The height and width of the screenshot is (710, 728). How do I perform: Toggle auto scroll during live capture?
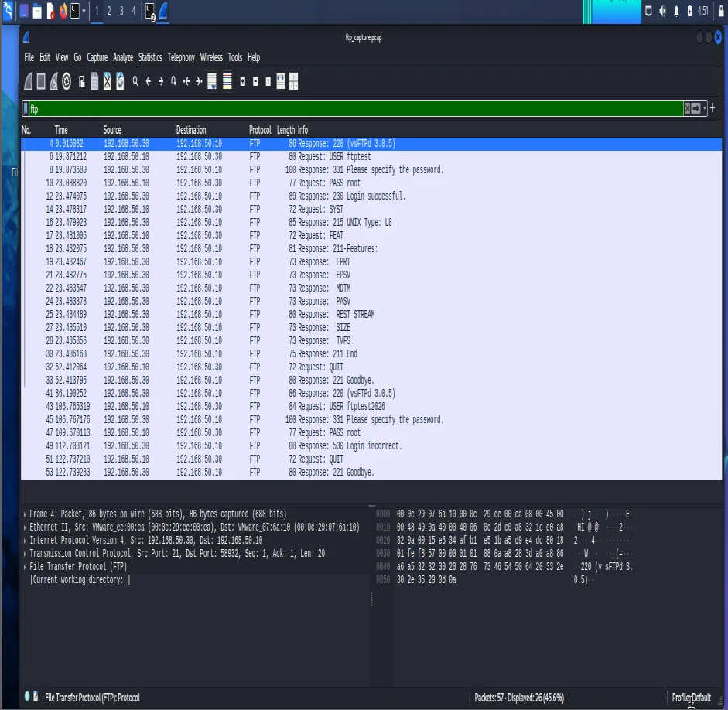(x=212, y=82)
